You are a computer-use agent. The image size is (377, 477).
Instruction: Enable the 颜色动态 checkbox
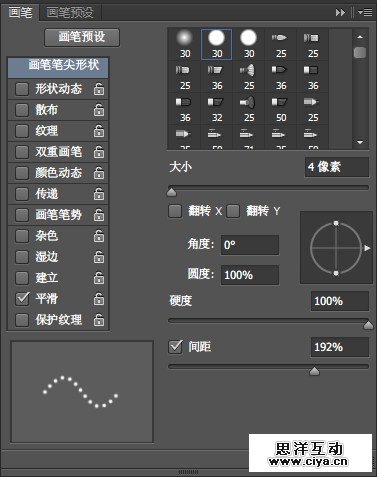[22, 173]
